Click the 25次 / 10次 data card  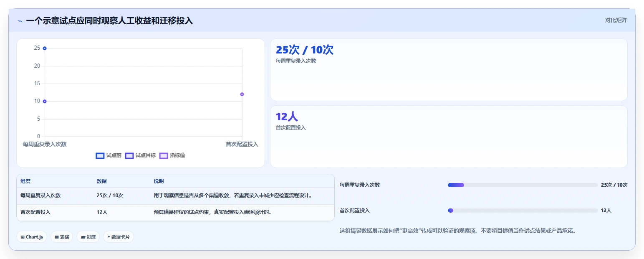(449, 70)
